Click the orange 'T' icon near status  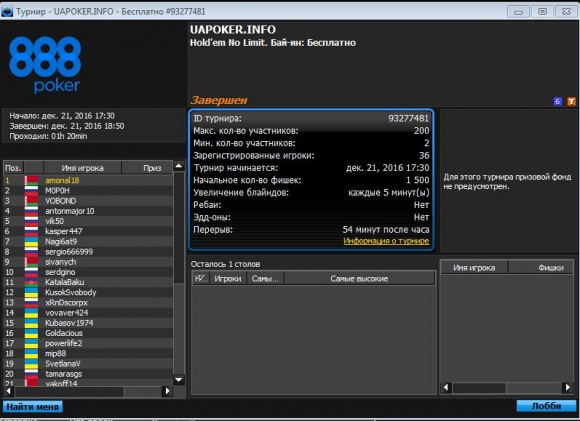(571, 101)
